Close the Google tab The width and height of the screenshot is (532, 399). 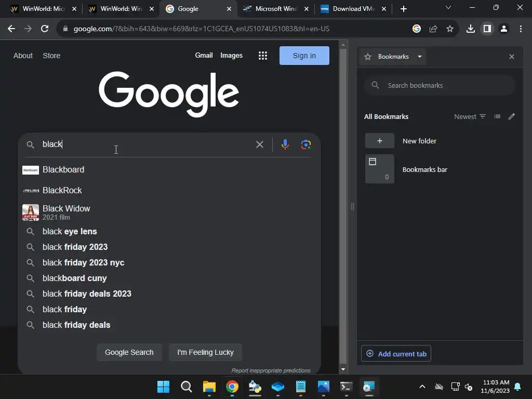click(x=229, y=9)
